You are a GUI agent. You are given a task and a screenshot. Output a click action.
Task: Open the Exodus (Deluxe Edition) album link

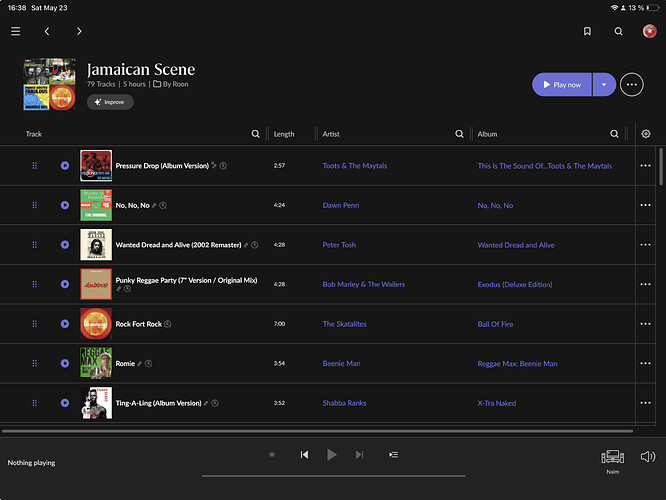(515, 284)
